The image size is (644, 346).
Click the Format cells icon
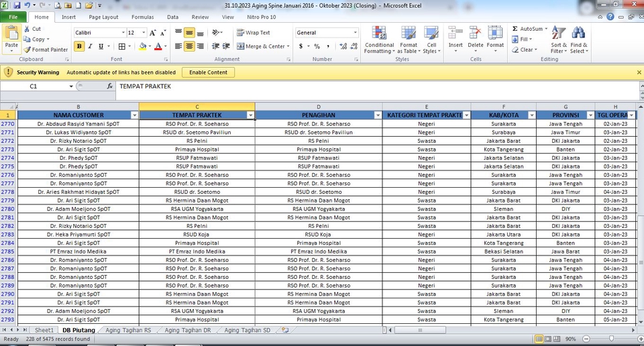495,33
